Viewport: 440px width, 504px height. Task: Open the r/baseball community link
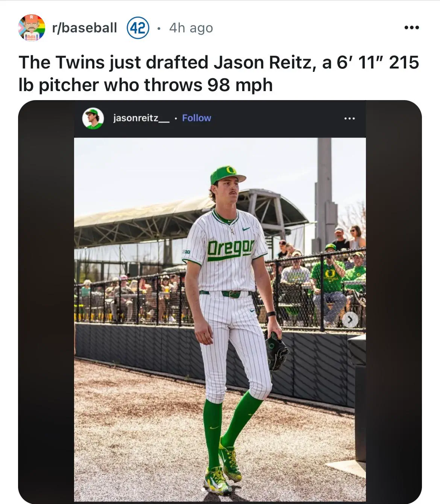[85, 27]
